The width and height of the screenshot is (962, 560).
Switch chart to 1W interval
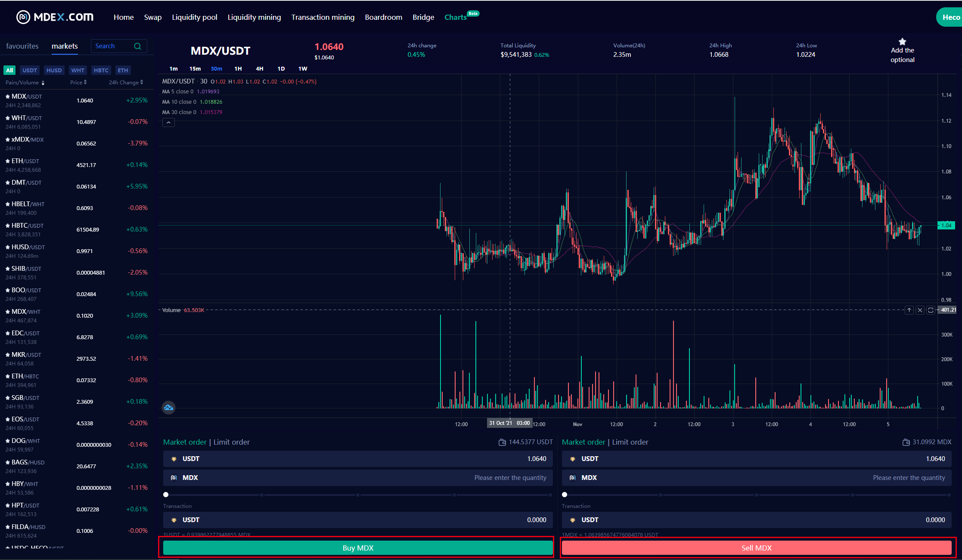[x=303, y=69]
